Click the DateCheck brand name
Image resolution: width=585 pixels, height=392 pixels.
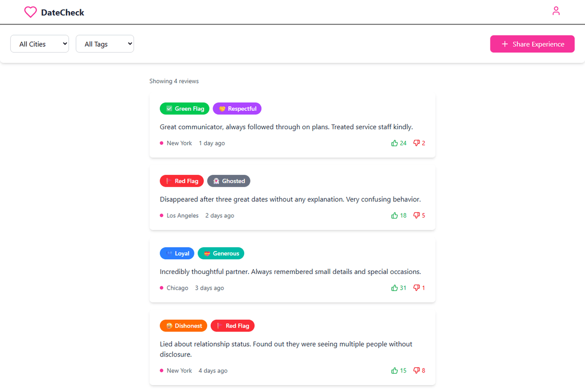tap(62, 12)
